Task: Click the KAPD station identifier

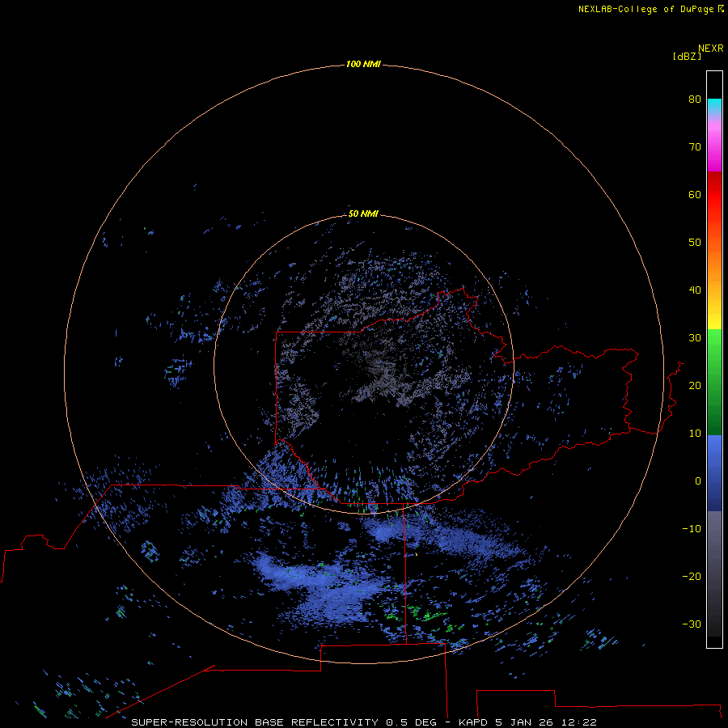Action: tap(473, 722)
